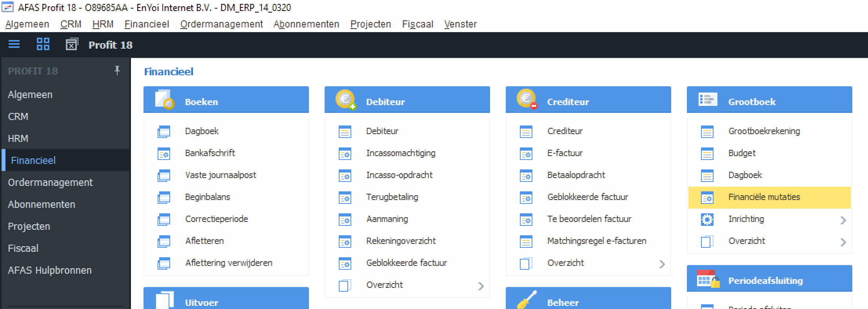This screenshot has height=309, width=868.
Task: Click the close-window icon beside Profit 18
Action: [71, 44]
